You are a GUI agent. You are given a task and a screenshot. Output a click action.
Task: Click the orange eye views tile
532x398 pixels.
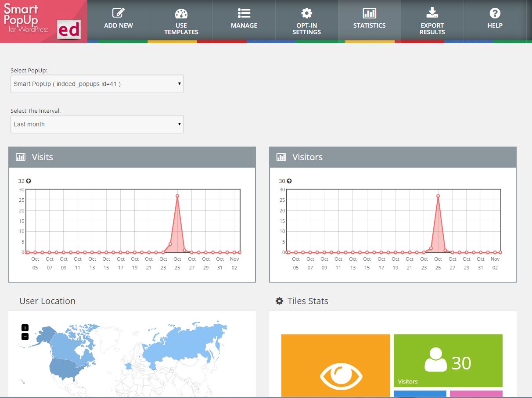[335, 365]
